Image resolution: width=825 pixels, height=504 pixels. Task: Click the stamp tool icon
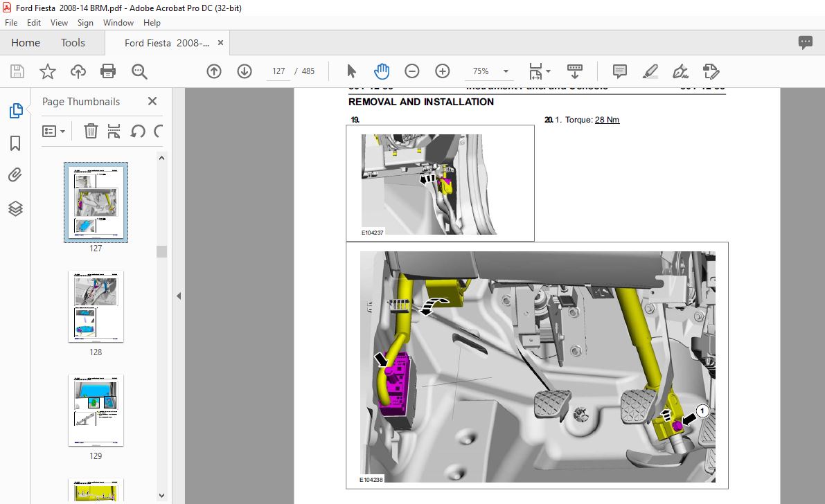711,71
